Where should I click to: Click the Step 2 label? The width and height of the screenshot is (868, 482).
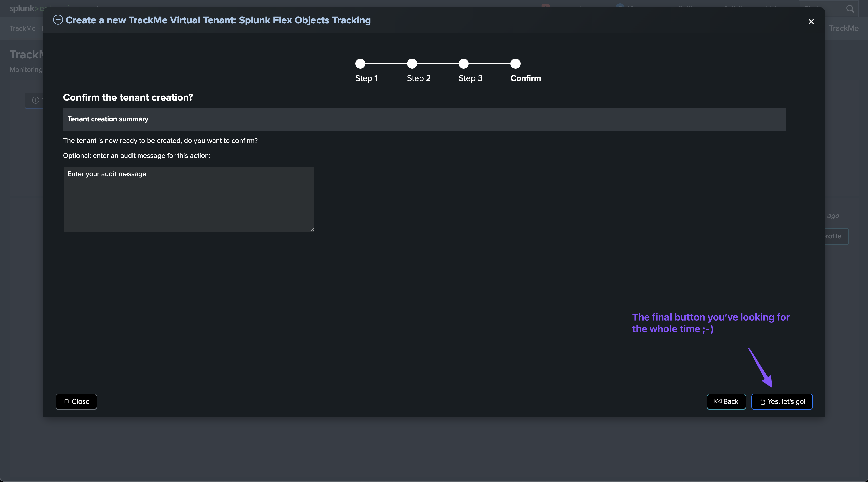coord(418,78)
